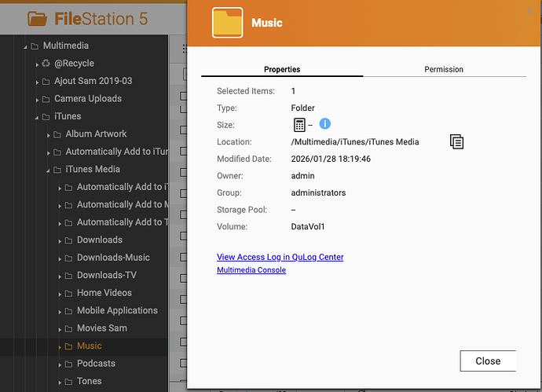This screenshot has width=542, height=392.
Task: Click the highlighted folder icon beside Music
Action: point(69,346)
